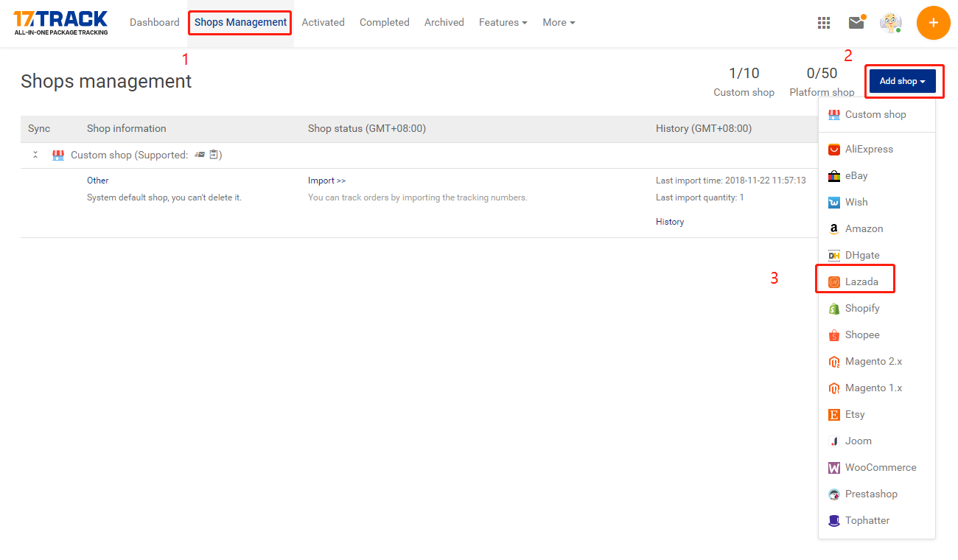Click the 17TRACK logo
This screenshot has height=560, width=958.
tap(60, 22)
